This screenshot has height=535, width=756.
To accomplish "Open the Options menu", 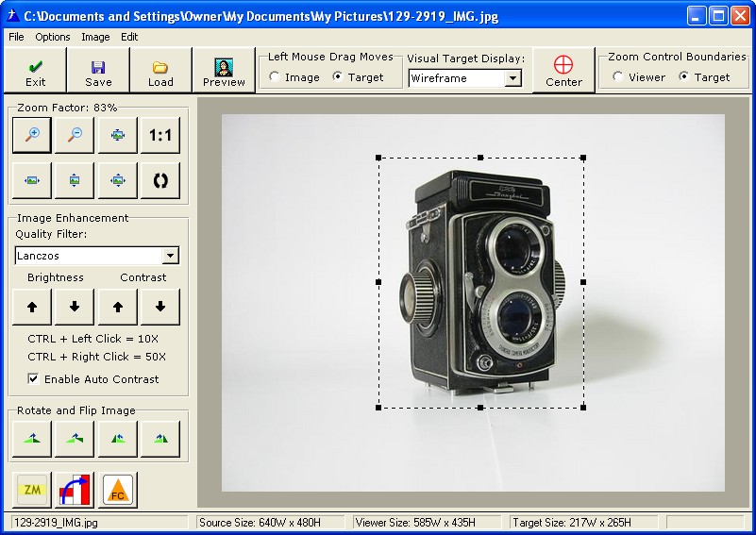I will click(53, 37).
